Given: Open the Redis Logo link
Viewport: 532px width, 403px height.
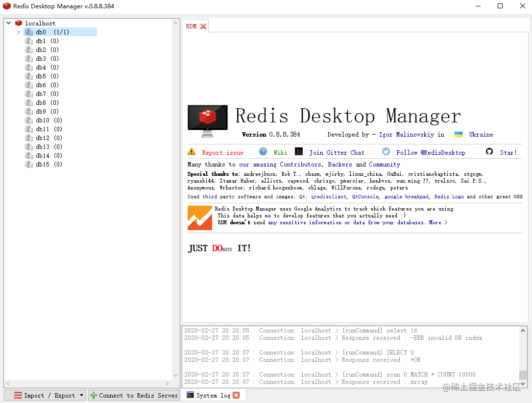Looking at the screenshot, I should pyautogui.click(x=449, y=196).
